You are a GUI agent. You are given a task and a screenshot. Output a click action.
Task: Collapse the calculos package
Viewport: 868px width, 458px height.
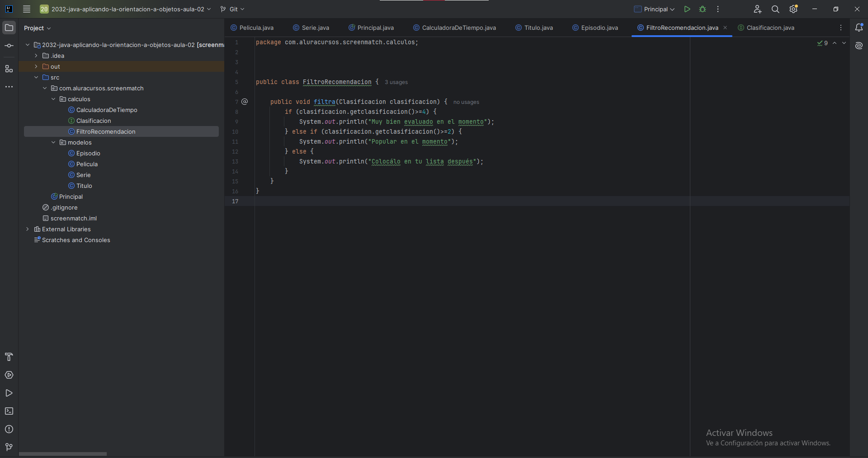pos(53,99)
